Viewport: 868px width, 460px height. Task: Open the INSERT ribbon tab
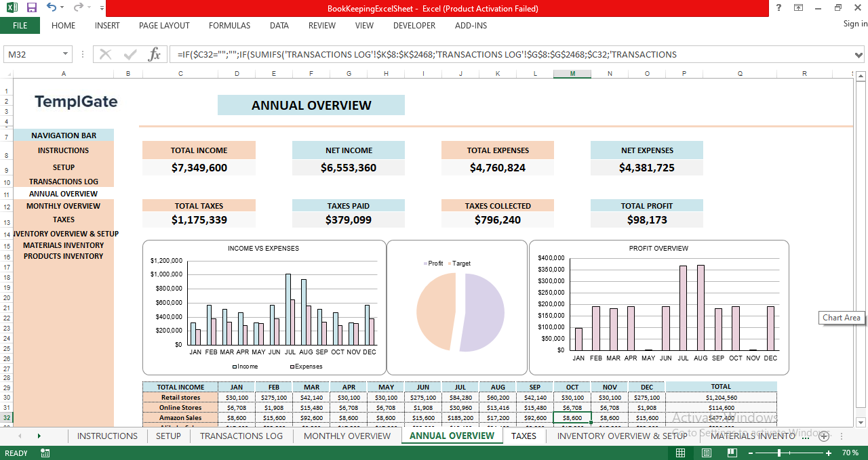(107, 26)
